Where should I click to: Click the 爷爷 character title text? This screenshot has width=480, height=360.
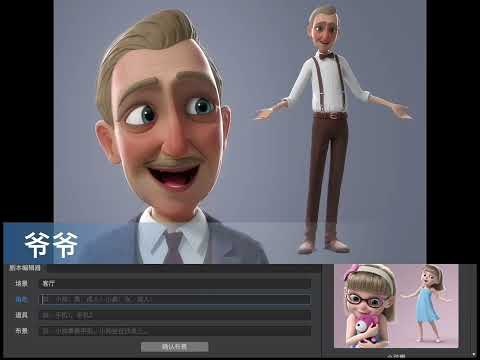[x=51, y=245]
